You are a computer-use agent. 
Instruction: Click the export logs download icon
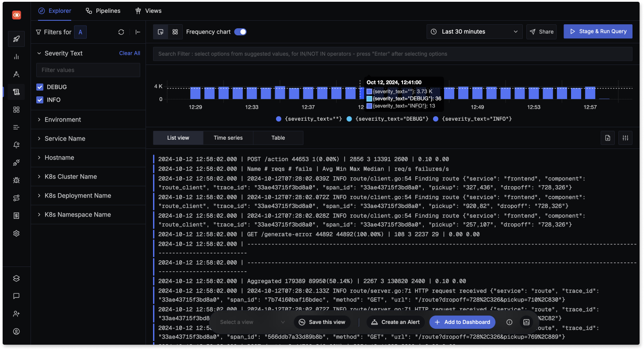click(607, 138)
